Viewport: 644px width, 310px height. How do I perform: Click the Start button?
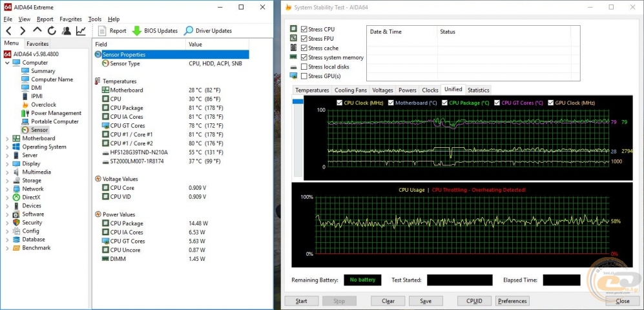click(301, 301)
